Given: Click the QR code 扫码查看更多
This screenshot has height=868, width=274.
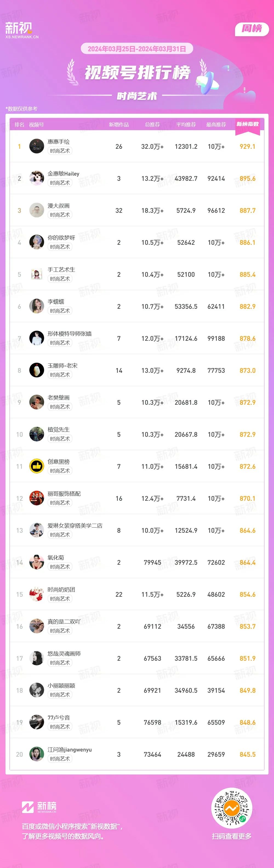Looking at the screenshot, I should (x=232, y=808).
